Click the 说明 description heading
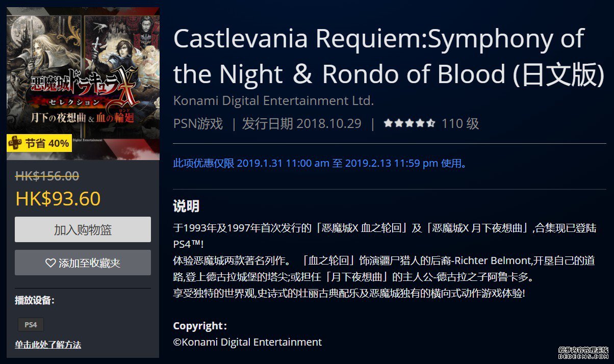The width and height of the screenshot is (614, 364). click(x=186, y=206)
